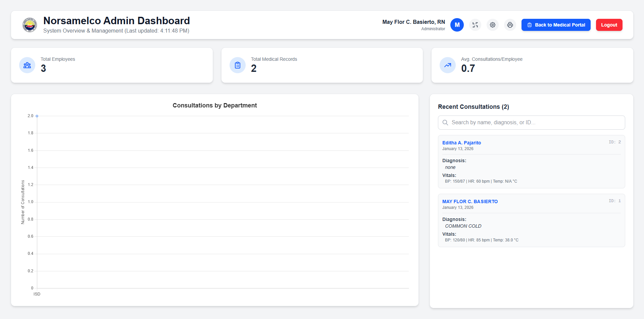Click the May Flor C. Basierto, RN name
Screen dimensions: 644x319
coord(413,22)
